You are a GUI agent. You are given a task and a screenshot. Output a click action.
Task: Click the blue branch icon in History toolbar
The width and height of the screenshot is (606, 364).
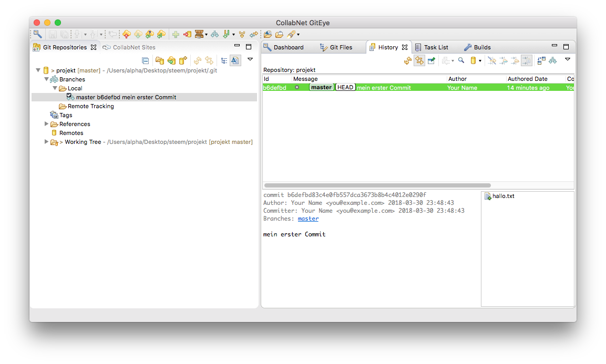tap(553, 60)
